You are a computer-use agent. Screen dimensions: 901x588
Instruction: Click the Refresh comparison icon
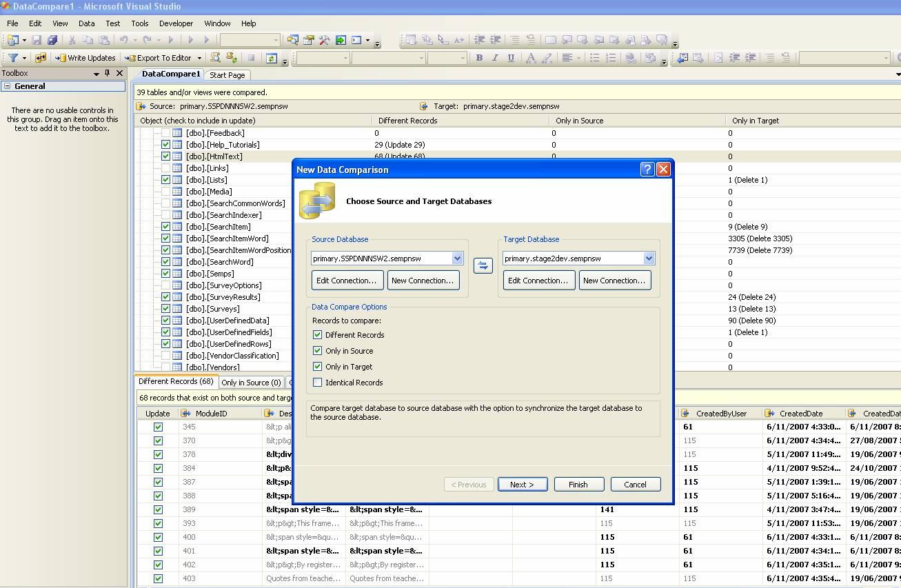pos(272,58)
